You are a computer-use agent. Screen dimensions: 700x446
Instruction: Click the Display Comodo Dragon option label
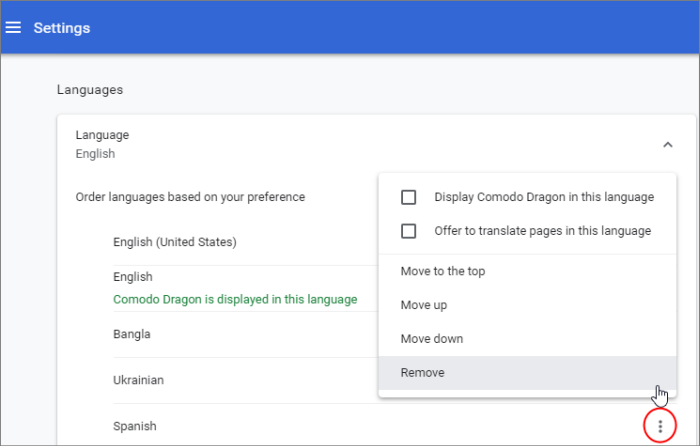pos(544,197)
